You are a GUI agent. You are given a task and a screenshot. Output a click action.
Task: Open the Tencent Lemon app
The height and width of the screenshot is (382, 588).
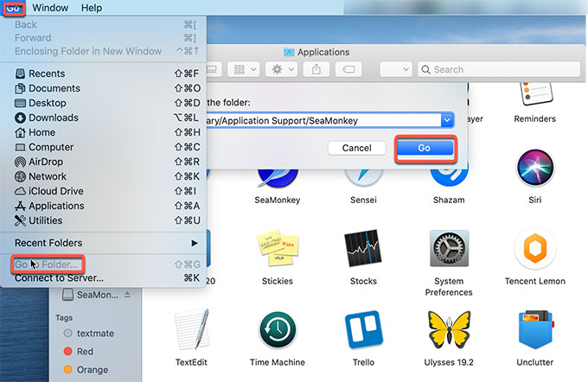(534, 251)
